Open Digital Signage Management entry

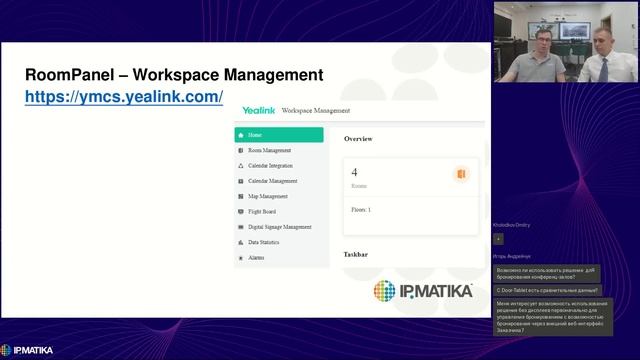pyautogui.click(x=280, y=227)
